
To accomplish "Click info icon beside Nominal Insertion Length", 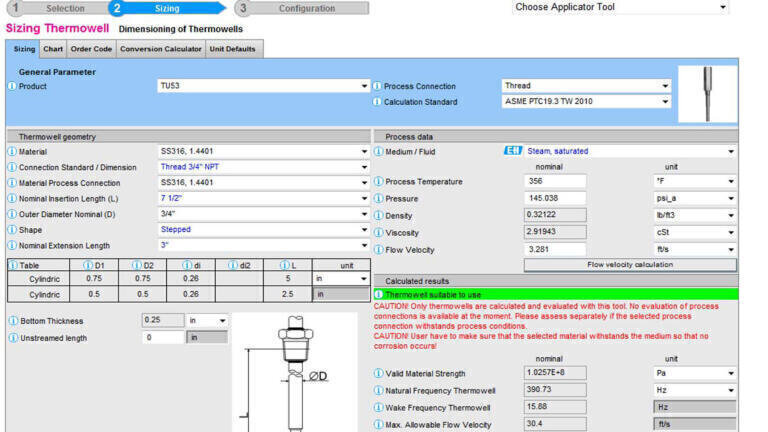I will (12, 199).
